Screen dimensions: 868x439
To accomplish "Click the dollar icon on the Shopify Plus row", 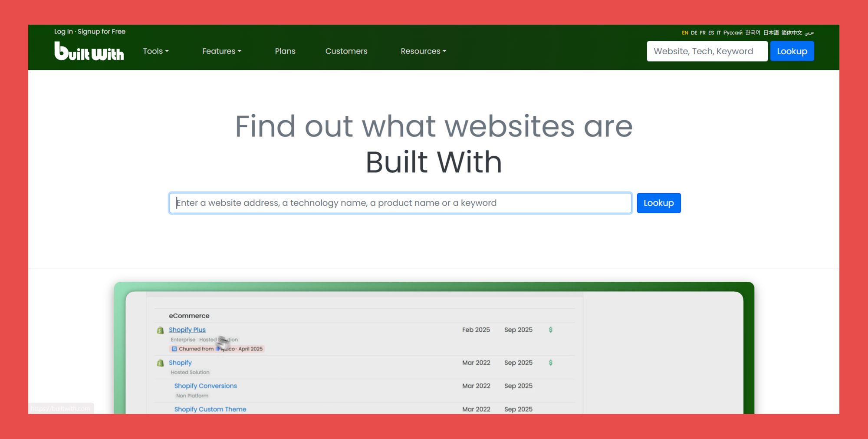I will pos(551,330).
